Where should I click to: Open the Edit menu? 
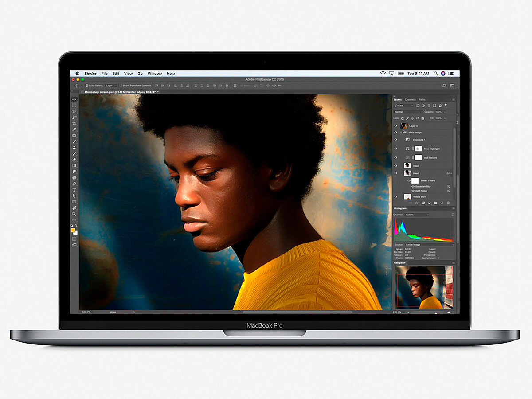[x=116, y=74]
